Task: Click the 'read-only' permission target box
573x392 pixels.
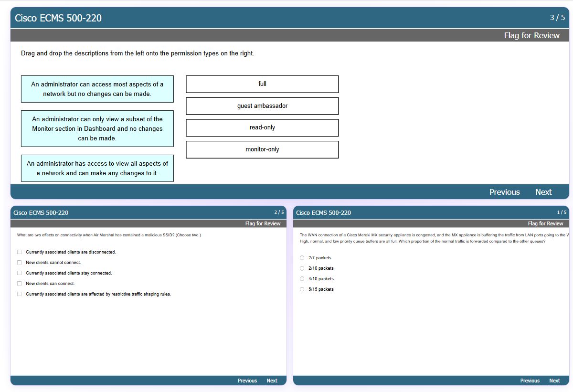Action: [x=262, y=127]
